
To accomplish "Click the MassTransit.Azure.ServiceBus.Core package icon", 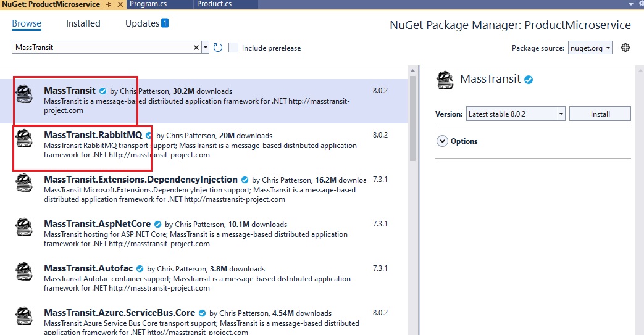I will (24, 315).
